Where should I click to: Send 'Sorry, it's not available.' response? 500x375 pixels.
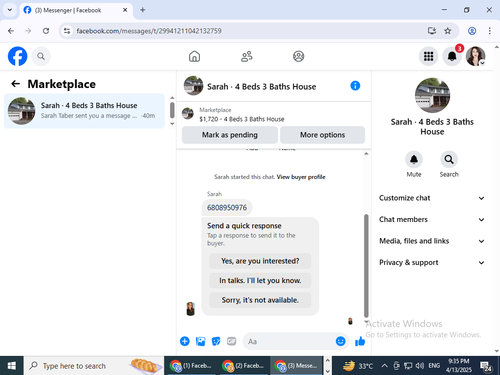point(260,300)
